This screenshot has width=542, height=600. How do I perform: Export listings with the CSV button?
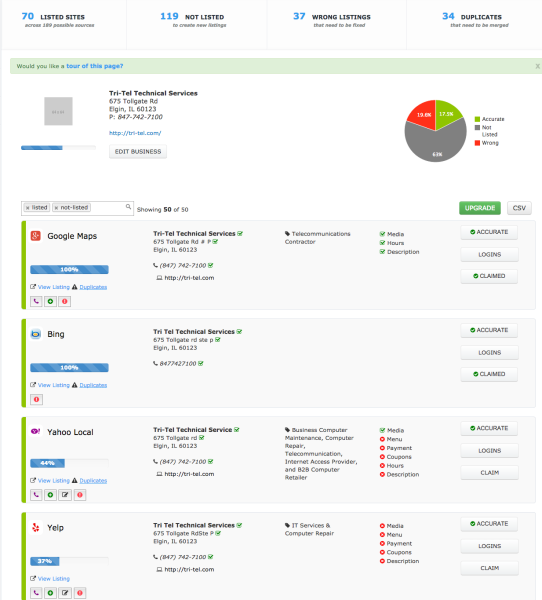[x=519, y=208]
